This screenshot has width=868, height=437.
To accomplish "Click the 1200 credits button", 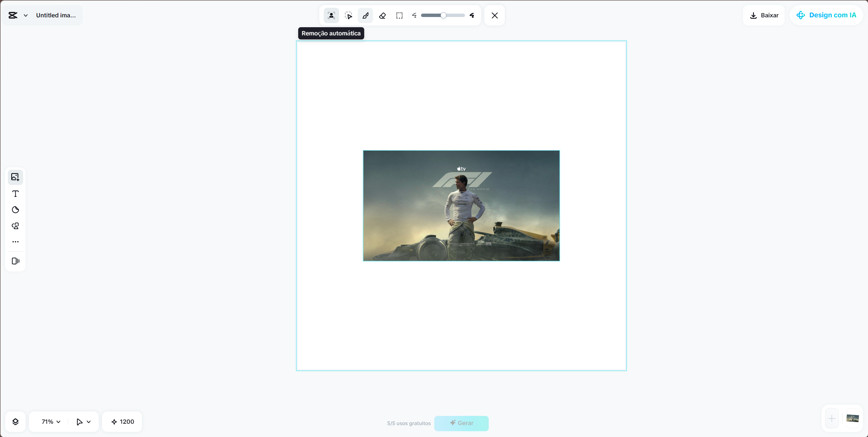I will click(x=122, y=422).
